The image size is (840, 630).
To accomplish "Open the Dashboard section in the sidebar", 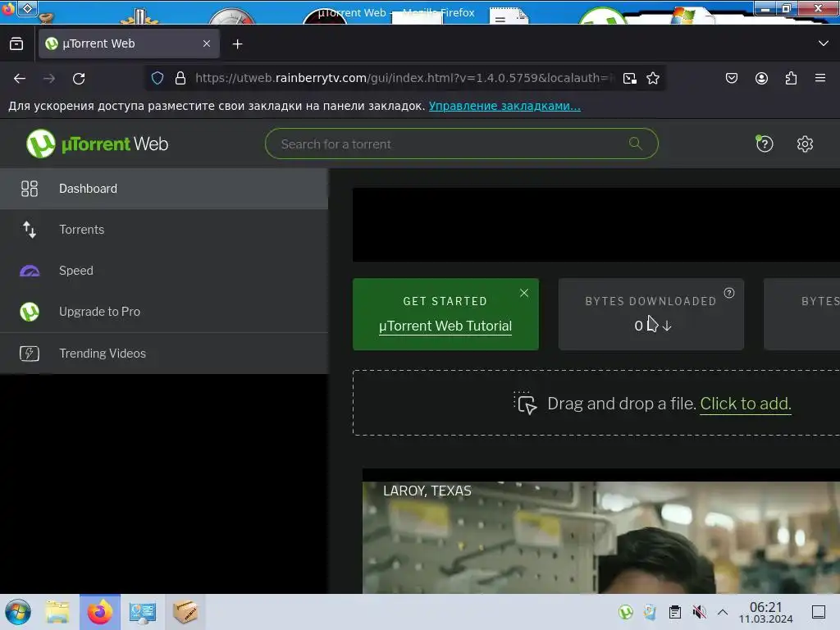I will click(x=164, y=189).
